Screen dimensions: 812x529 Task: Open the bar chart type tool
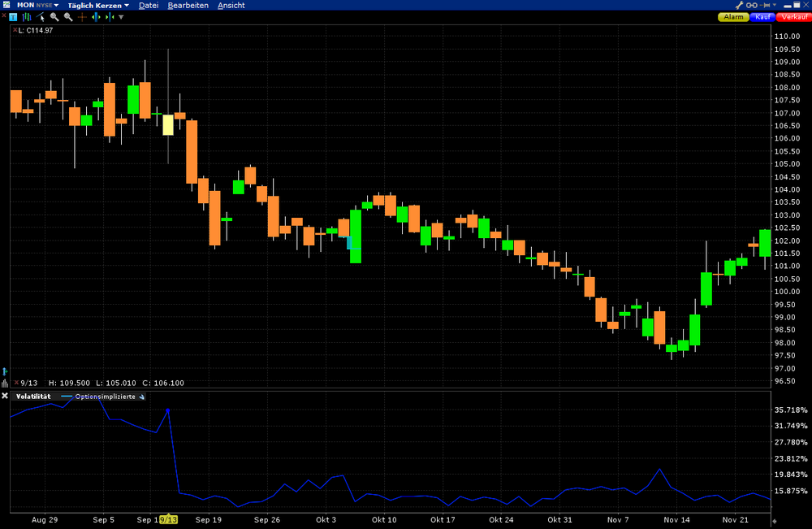(x=27, y=17)
